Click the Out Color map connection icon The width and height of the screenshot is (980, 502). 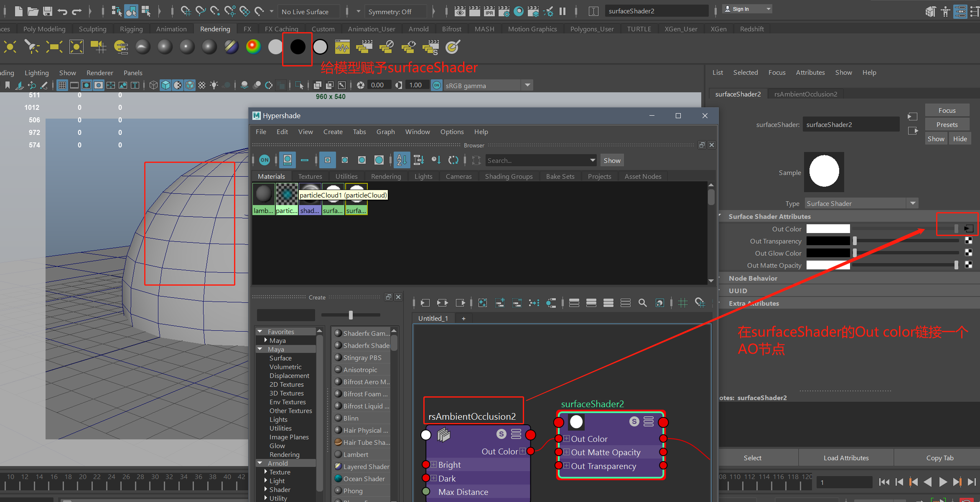[x=968, y=228]
